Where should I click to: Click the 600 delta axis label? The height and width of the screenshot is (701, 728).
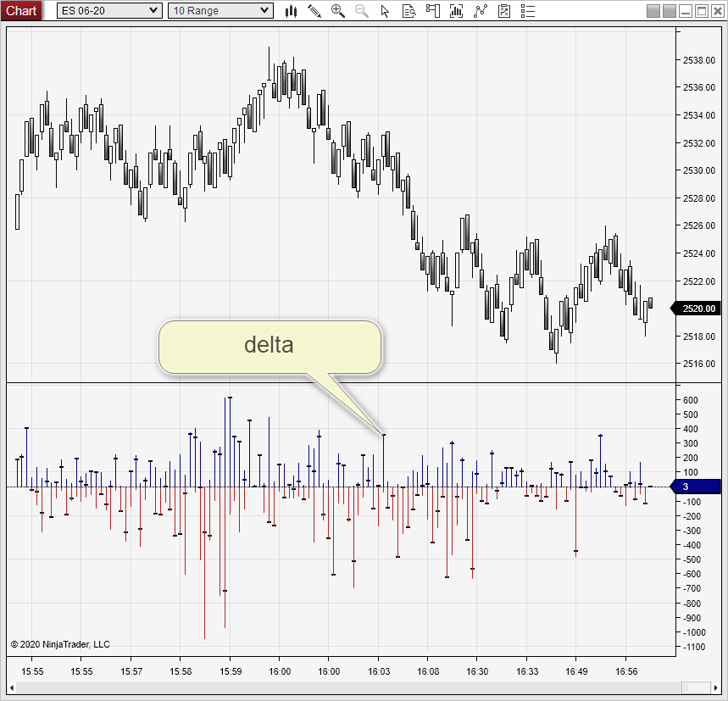click(x=691, y=400)
